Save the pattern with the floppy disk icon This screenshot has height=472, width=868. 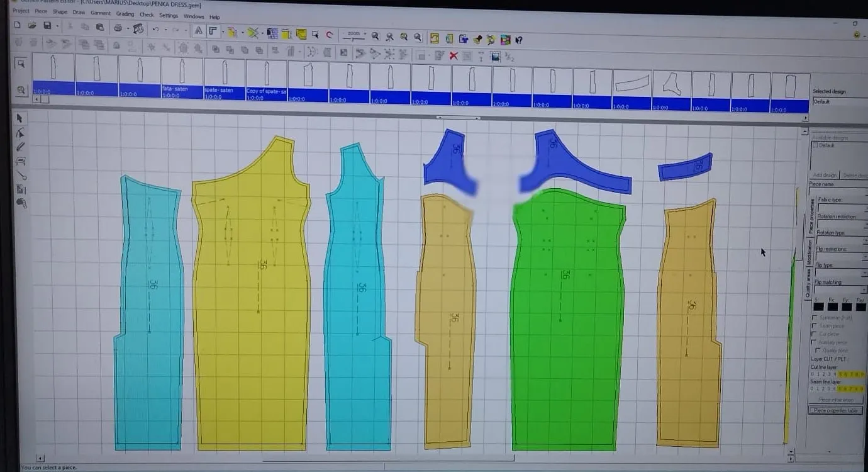click(47, 26)
